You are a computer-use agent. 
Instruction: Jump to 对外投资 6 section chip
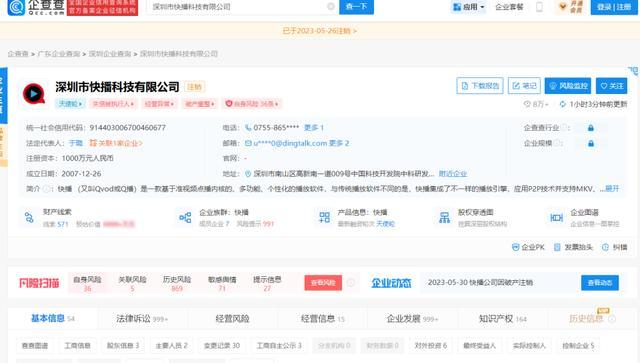click(431, 345)
